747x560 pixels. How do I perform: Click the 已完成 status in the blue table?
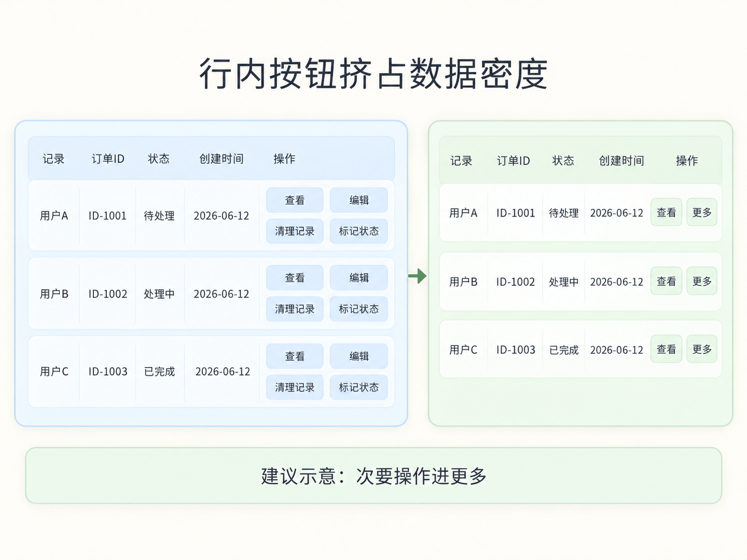tap(159, 371)
